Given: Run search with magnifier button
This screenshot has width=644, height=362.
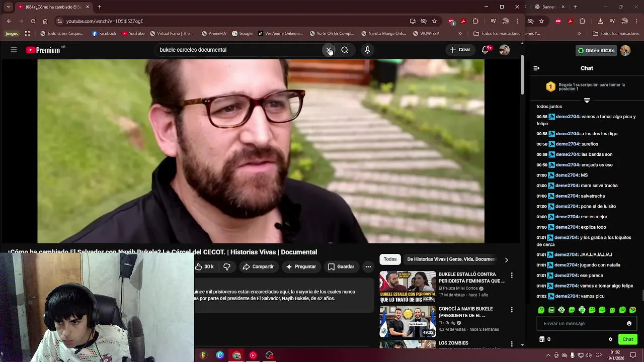Looking at the screenshot, I should point(345,50).
